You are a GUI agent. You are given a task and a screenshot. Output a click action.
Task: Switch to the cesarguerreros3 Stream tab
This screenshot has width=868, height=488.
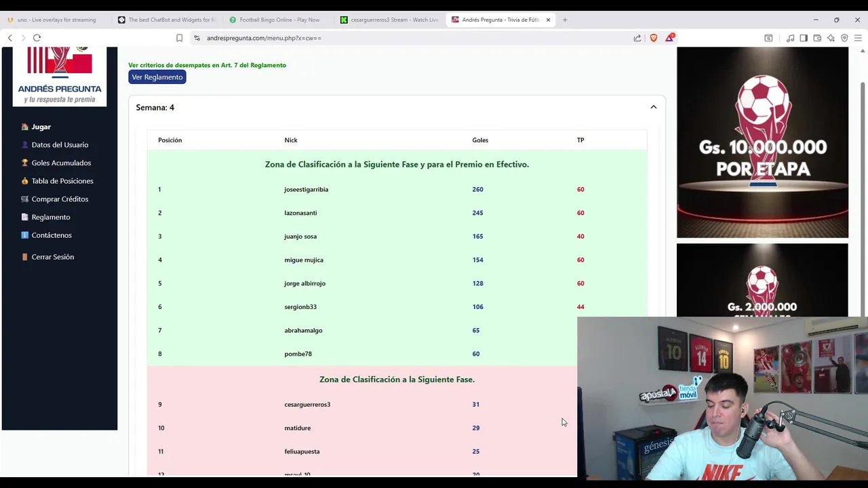click(390, 20)
